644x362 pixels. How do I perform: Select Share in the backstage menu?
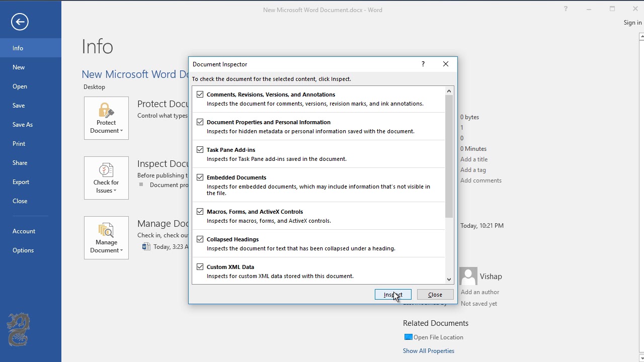31,163
